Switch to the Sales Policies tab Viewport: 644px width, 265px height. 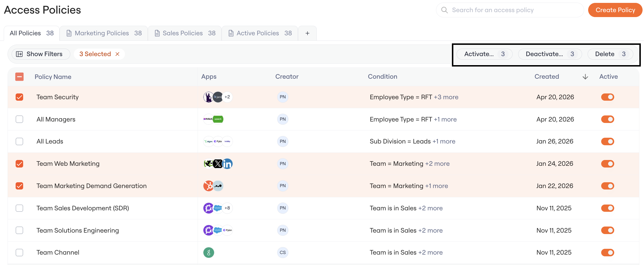(185, 33)
